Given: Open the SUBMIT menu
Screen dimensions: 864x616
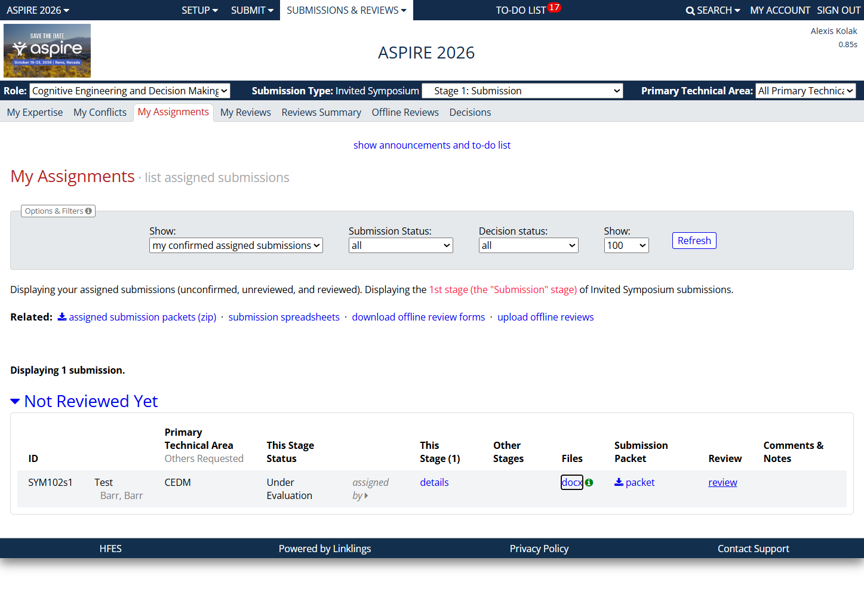Looking at the screenshot, I should click(252, 10).
